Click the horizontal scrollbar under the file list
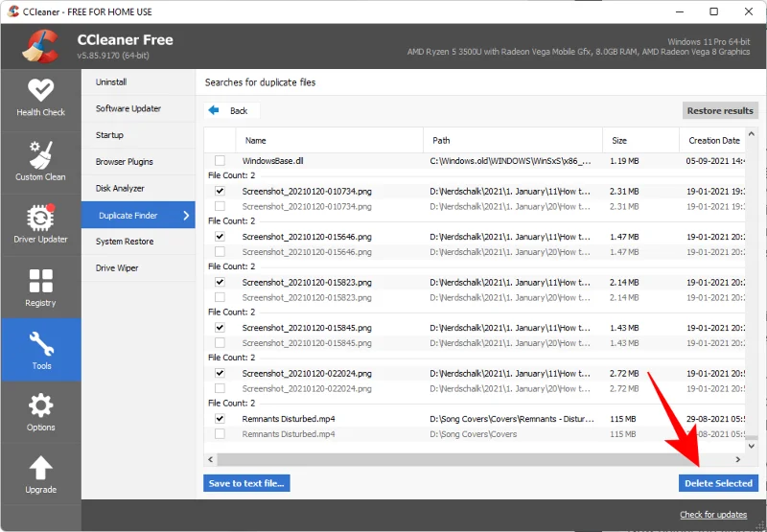The height and width of the screenshot is (532, 767). 460,459
